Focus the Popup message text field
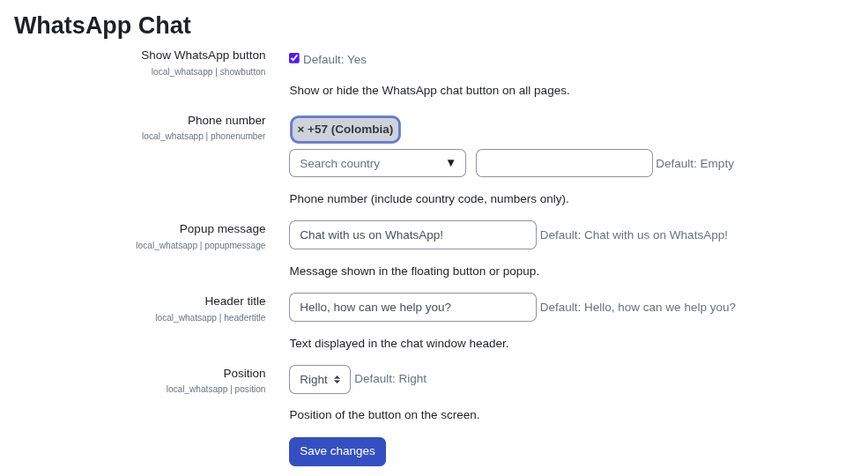The image size is (868, 476). click(412, 235)
